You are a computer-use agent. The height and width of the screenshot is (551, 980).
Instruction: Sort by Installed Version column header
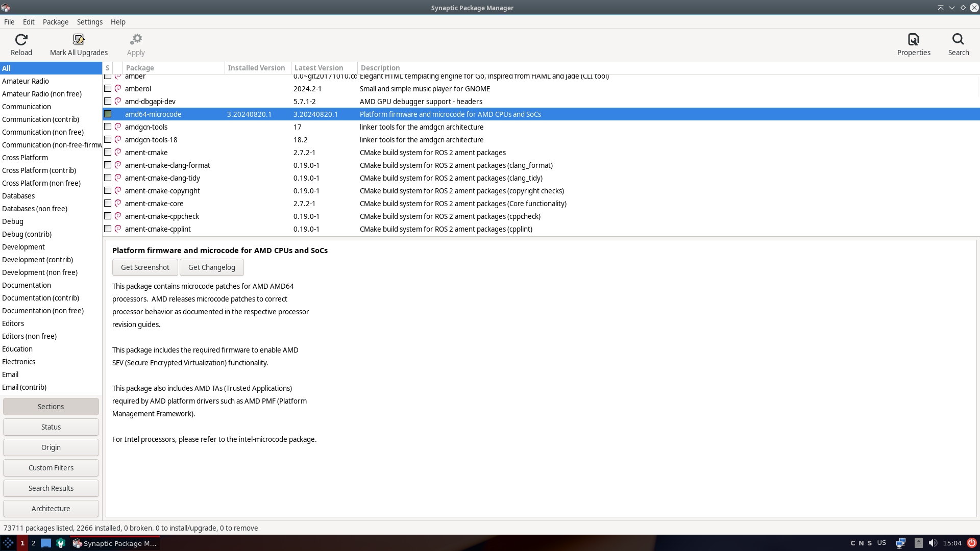click(258, 68)
